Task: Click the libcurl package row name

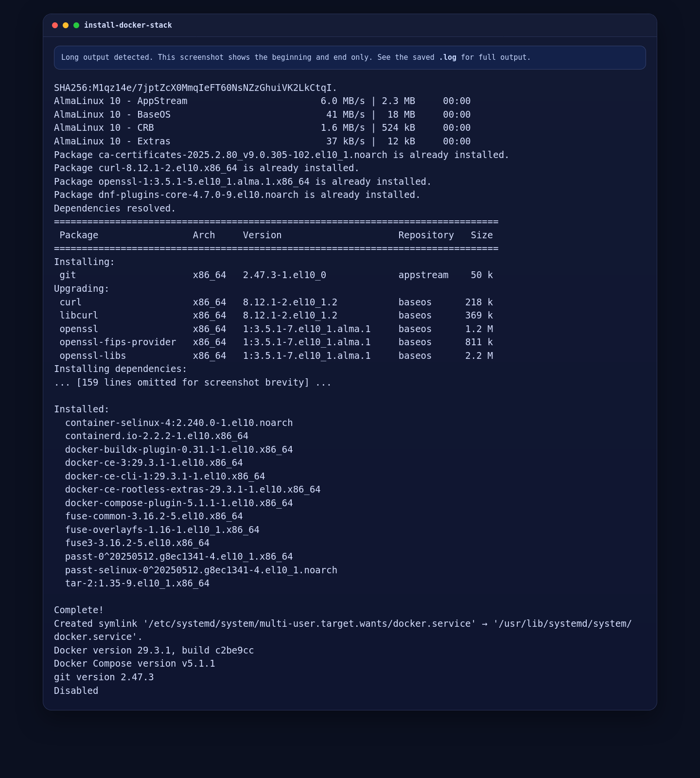Action: point(79,316)
